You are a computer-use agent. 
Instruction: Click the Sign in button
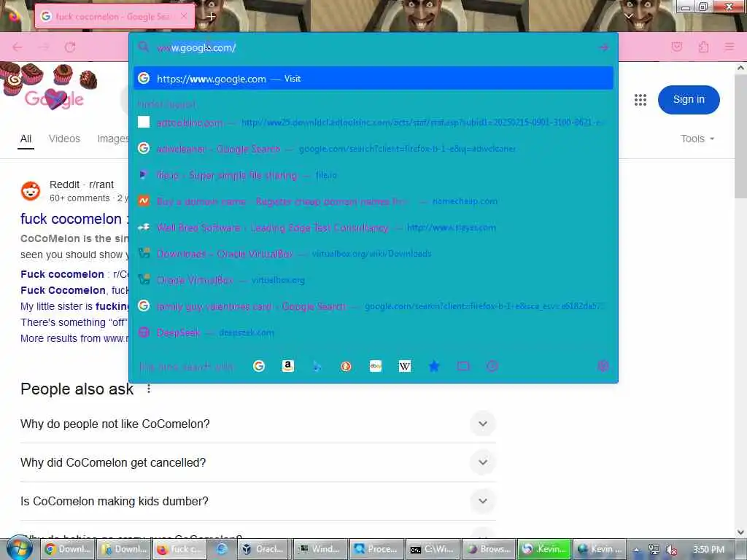689,99
